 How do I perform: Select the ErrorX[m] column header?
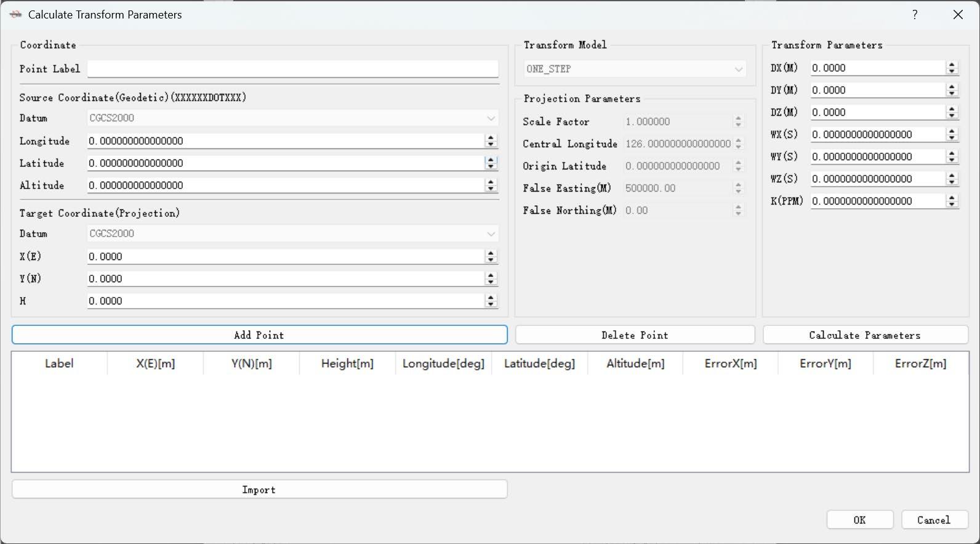pos(731,363)
